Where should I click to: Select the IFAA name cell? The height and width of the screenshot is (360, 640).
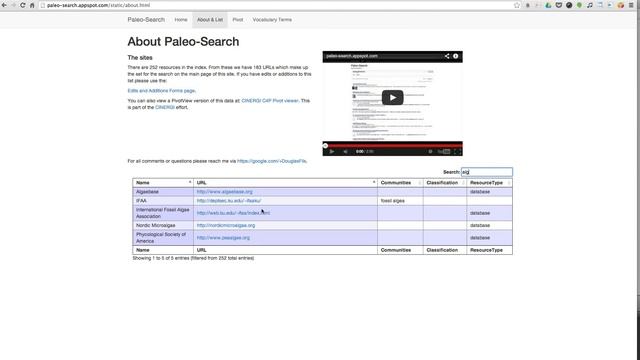click(x=163, y=201)
